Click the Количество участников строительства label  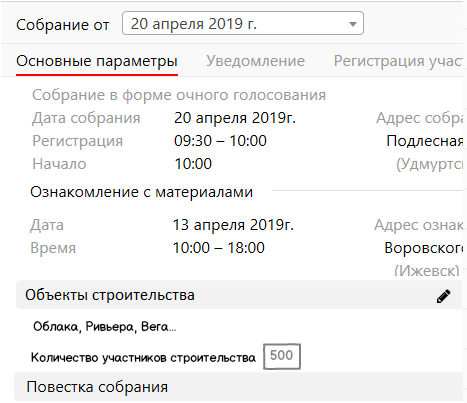click(143, 358)
